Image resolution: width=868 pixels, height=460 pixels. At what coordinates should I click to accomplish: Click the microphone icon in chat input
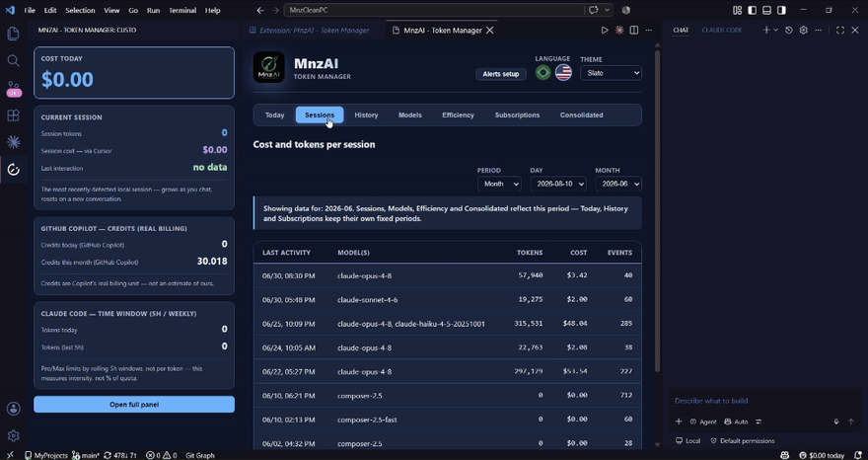pyautogui.click(x=836, y=422)
